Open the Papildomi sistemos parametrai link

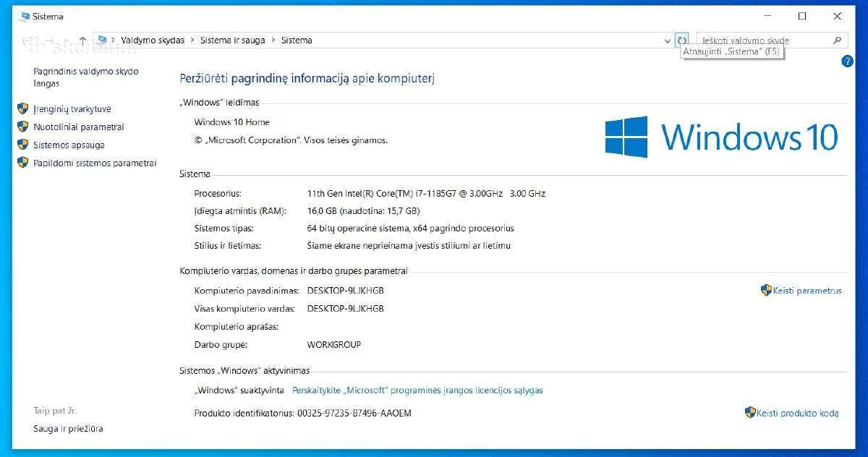pos(95,163)
